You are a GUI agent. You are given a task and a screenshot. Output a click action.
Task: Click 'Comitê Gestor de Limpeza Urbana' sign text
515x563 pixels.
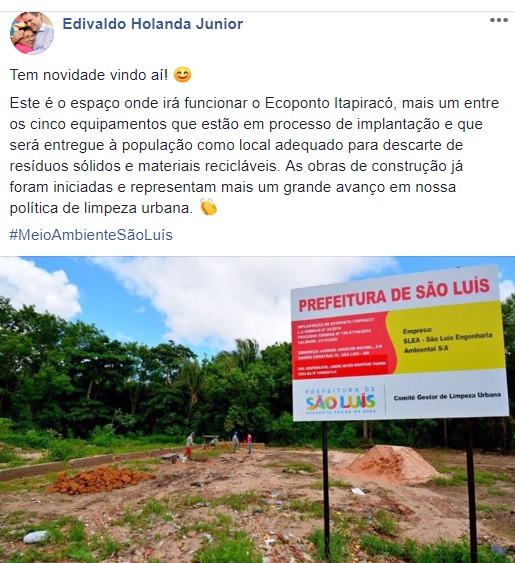click(447, 396)
